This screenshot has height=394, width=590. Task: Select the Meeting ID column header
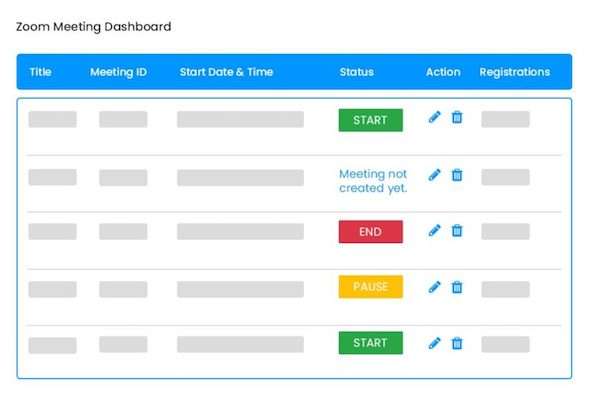click(x=118, y=72)
